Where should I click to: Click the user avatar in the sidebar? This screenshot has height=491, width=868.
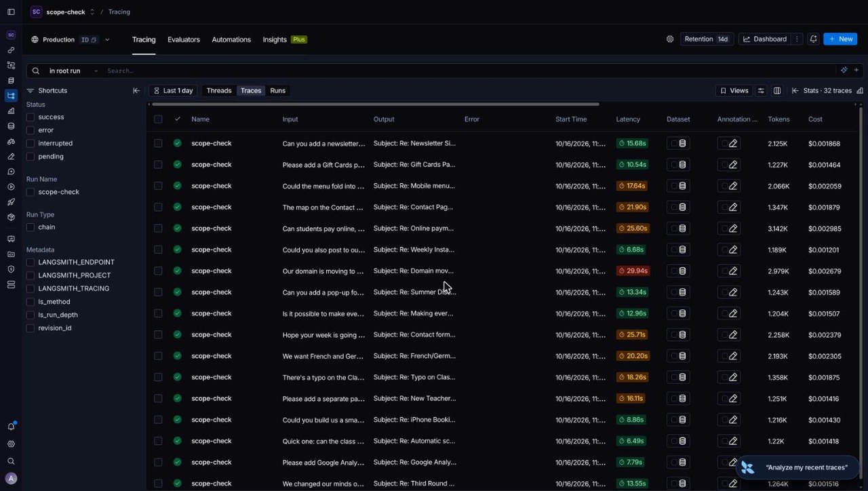[x=11, y=478]
